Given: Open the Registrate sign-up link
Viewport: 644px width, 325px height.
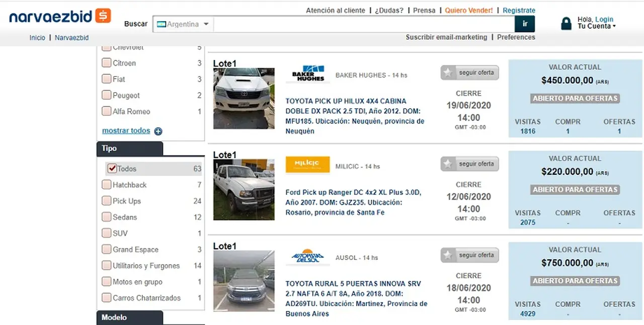Looking at the screenshot, I should pos(519,11).
